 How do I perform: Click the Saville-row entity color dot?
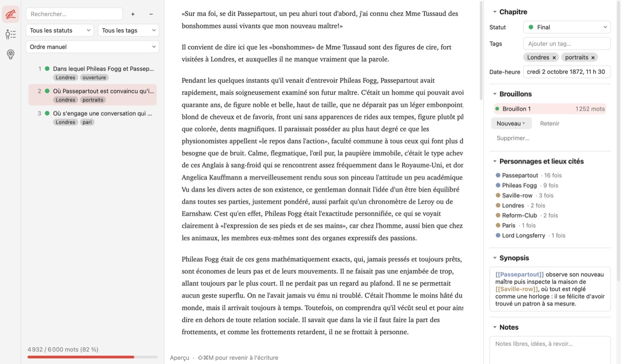498,195
